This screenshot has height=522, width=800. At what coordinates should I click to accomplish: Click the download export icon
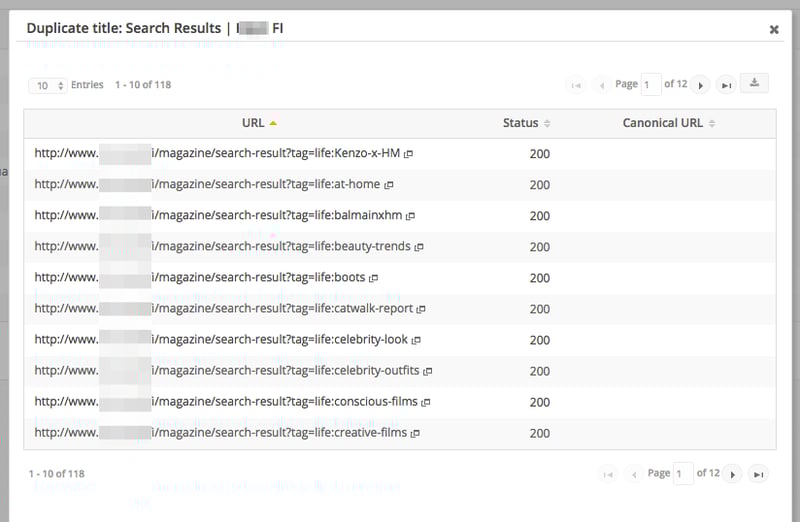tap(755, 84)
